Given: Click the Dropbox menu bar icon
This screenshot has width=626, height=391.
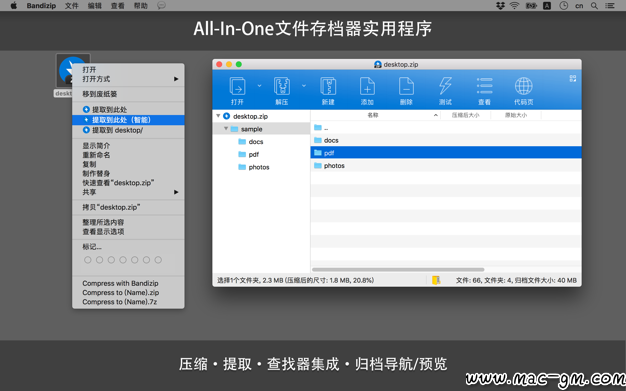Looking at the screenshot, I should [500, 6].
